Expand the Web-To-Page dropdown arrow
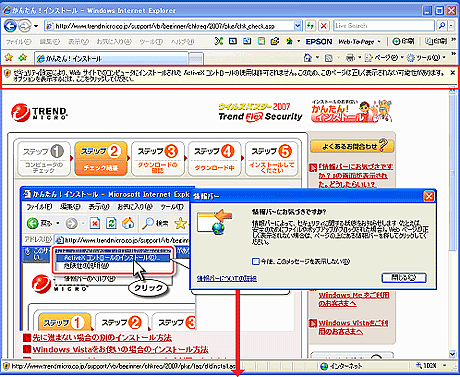This screenshot has height=377, width=460. [x=379, y=42]
